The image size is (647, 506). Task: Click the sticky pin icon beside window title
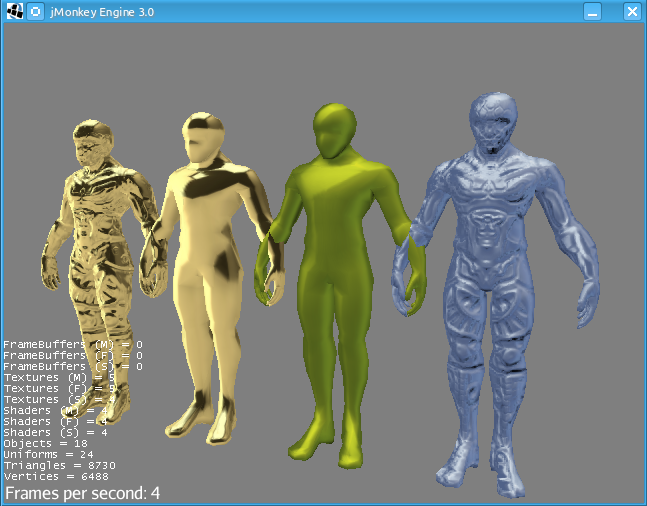[x=35, y=12]
